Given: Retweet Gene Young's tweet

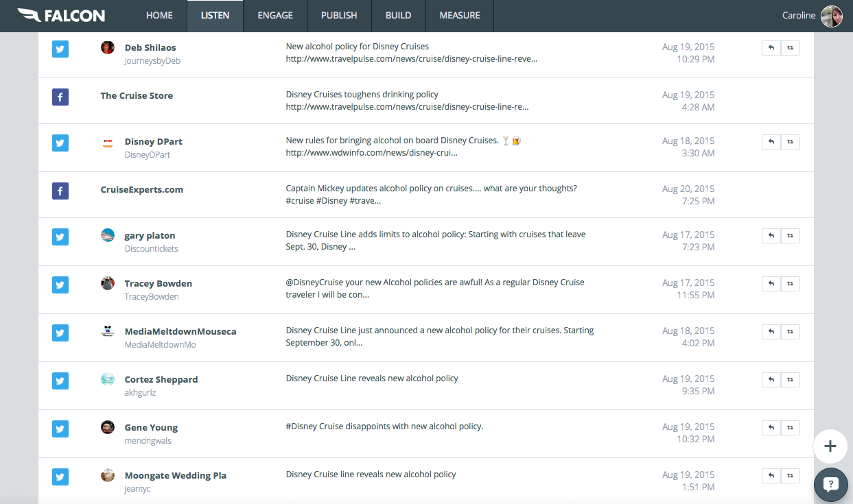Looking at the screenshot, I should (790, 428).
